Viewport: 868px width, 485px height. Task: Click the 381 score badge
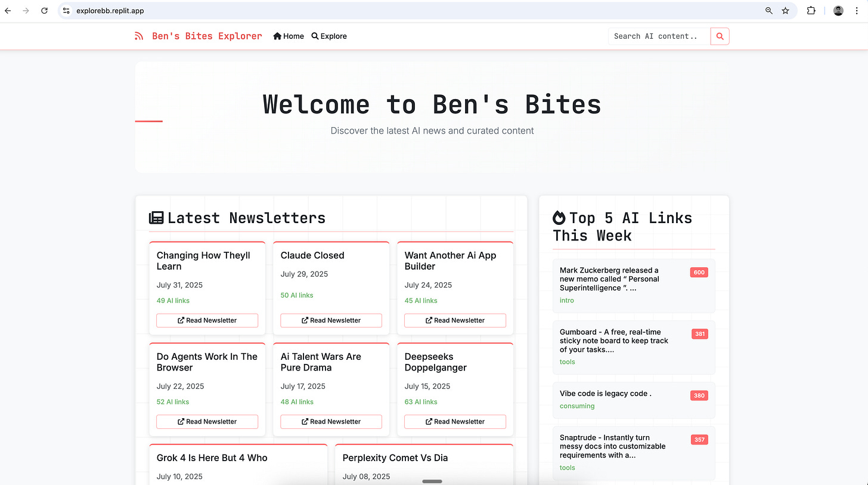click(x=700, y=334)
